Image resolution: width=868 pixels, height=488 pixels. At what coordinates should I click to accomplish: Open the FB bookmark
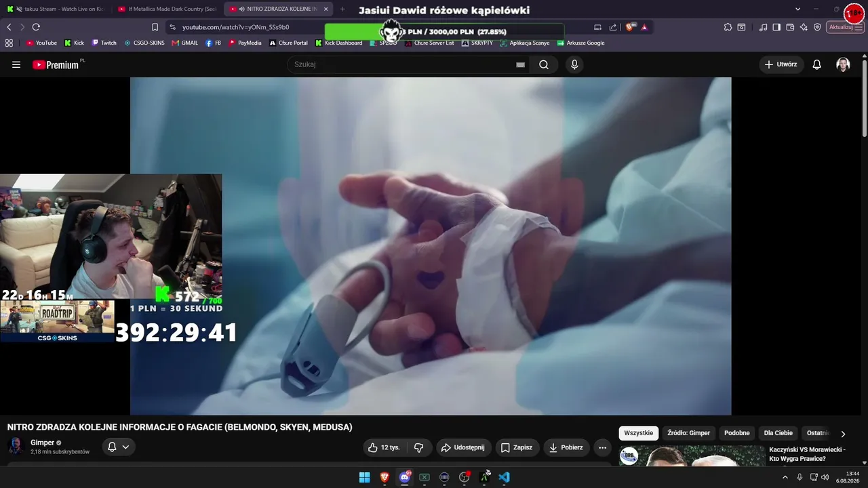[214, 43]
